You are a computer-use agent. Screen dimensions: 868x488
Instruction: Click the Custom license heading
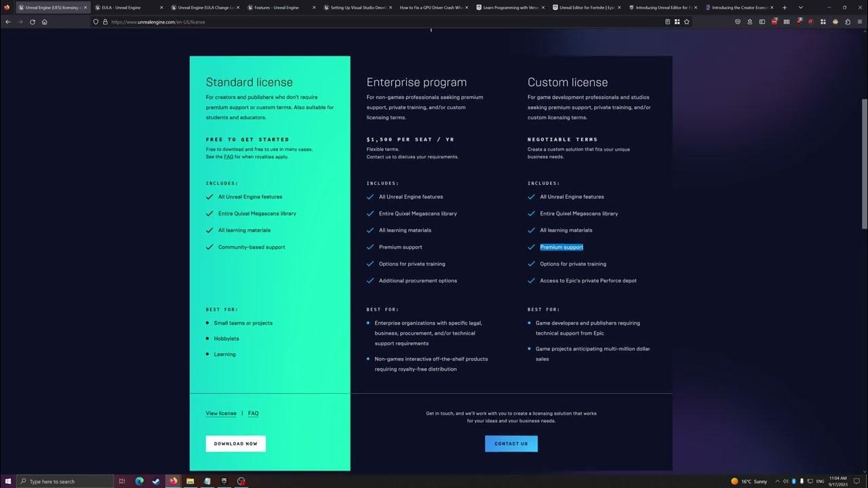tap(568, 83)
